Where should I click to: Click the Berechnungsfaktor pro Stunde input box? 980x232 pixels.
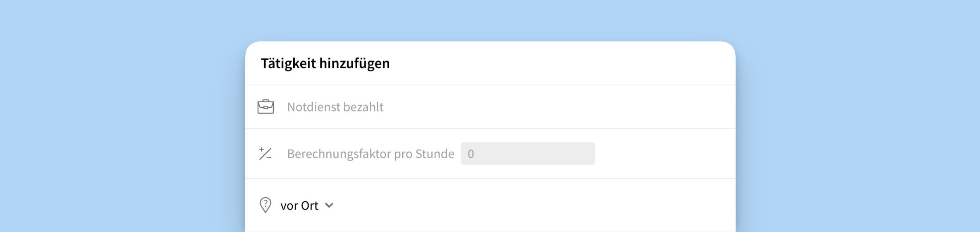528,154
